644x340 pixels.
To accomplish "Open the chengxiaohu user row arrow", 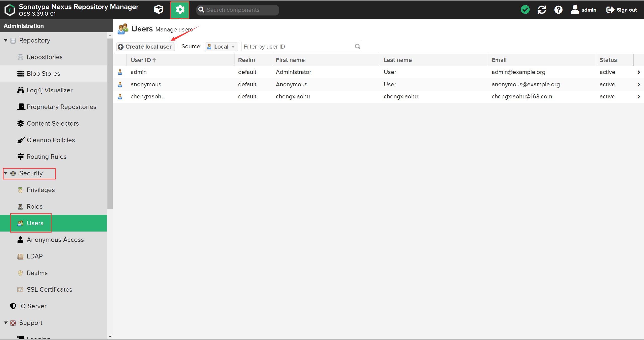I will 638,97.
